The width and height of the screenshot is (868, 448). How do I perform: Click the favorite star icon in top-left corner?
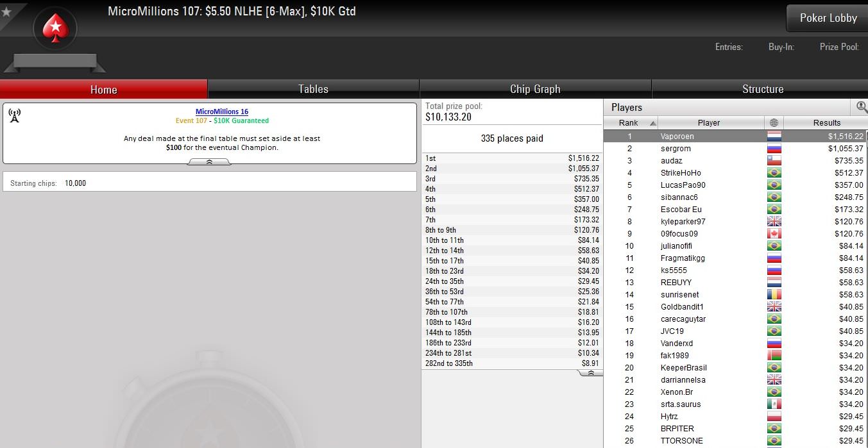(6, 12)
